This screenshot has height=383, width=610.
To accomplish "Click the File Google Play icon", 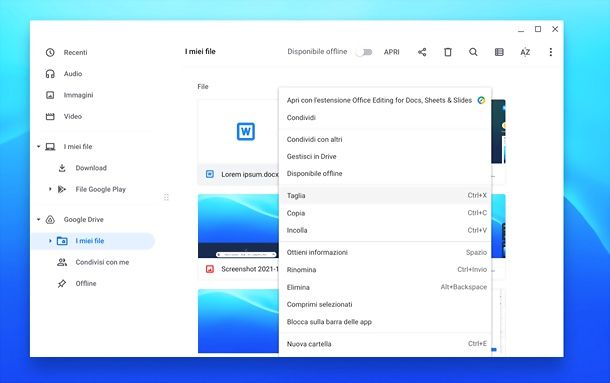I will [x=62, y=189].
